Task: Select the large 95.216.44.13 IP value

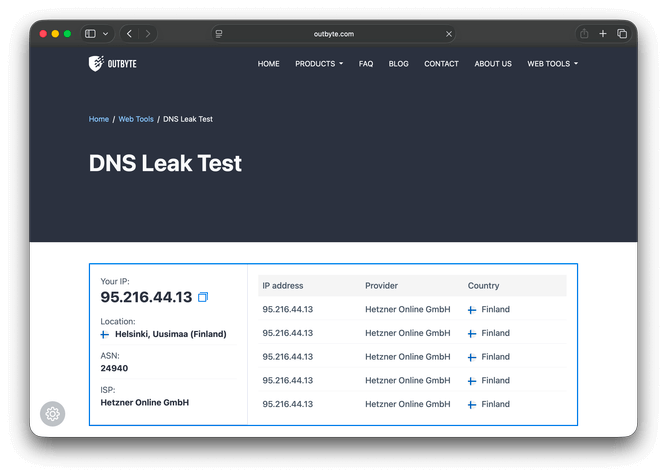Action: tap(146, 297)
